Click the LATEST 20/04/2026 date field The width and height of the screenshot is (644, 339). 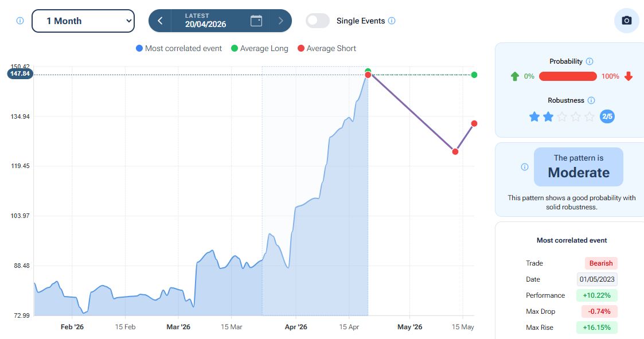[x=205, y=21]
